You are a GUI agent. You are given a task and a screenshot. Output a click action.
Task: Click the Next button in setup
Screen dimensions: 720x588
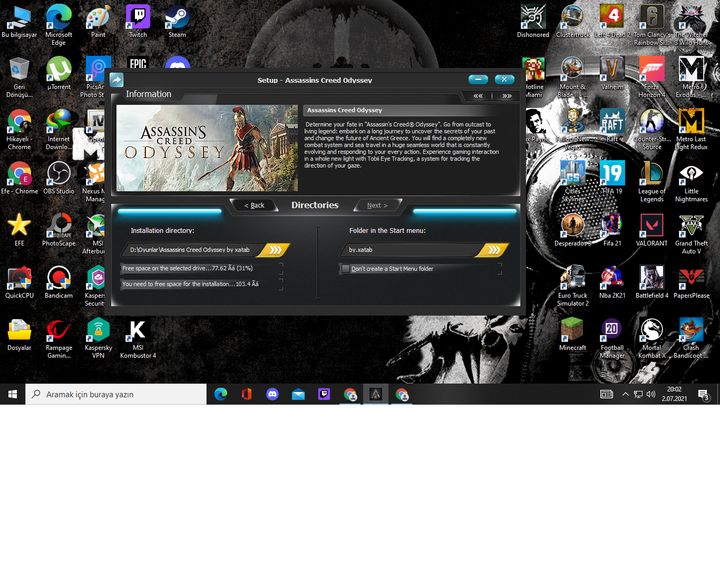coord(377,205)
